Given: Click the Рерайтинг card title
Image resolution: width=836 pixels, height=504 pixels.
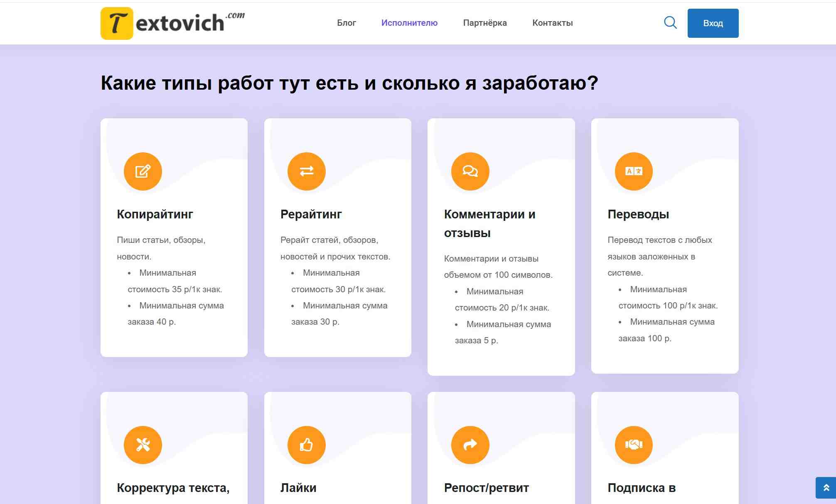Looking at the screenshot, I should click(x=311, y=214).
